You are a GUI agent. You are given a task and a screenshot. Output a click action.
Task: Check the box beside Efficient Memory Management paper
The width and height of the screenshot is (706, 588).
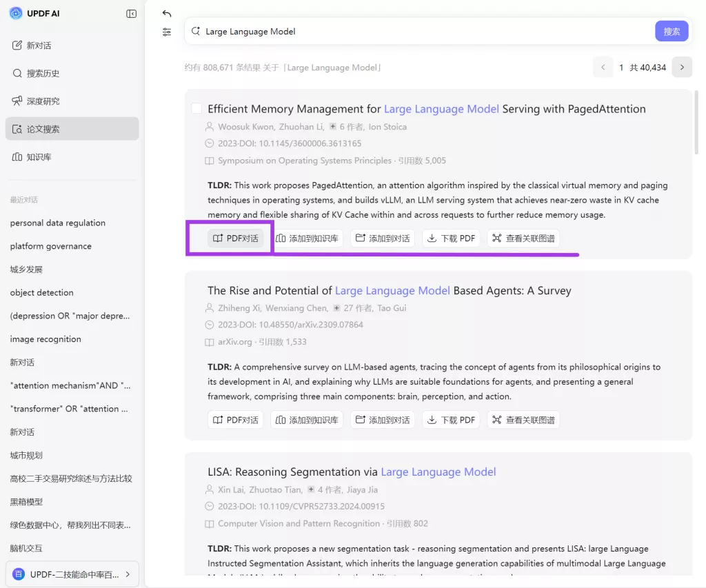point(196,109)
